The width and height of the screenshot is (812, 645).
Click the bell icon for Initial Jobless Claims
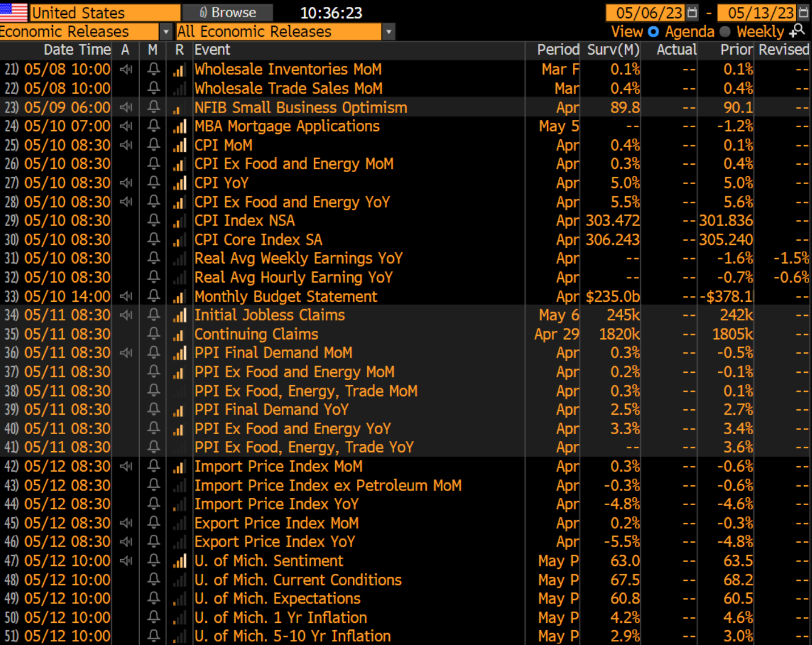point(153,315)
